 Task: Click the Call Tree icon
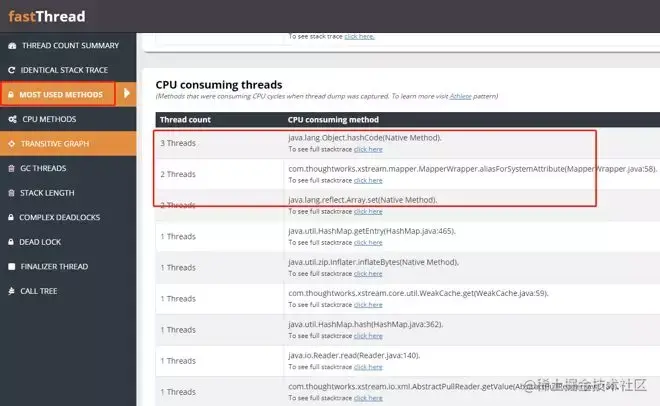pos(11,291)
